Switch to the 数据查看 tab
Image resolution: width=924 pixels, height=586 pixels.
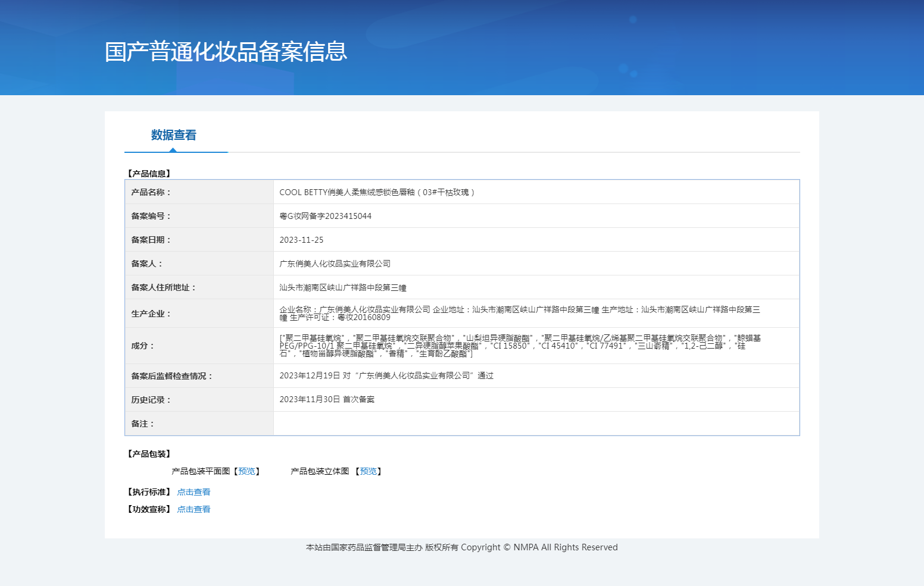[x=173, y=135]
